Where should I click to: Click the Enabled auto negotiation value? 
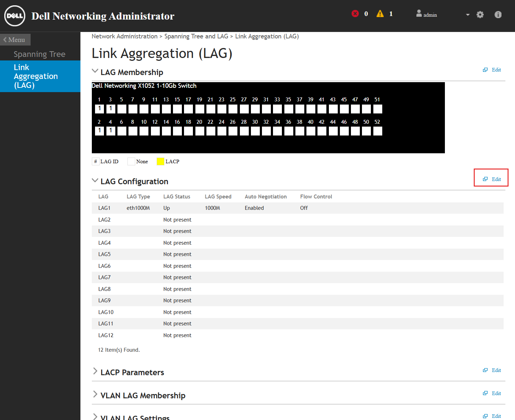coord(254,208)
